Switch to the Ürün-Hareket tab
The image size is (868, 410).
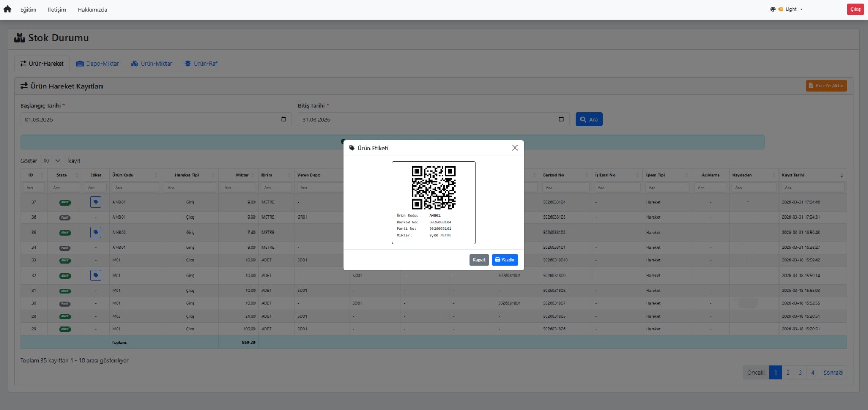(42, 63)
